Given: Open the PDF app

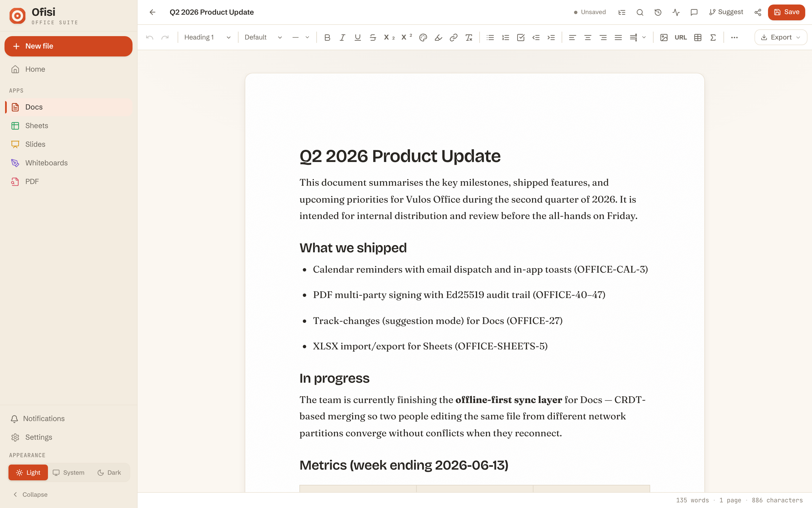Looking at the screenshot, I should (x=69, y=181).
